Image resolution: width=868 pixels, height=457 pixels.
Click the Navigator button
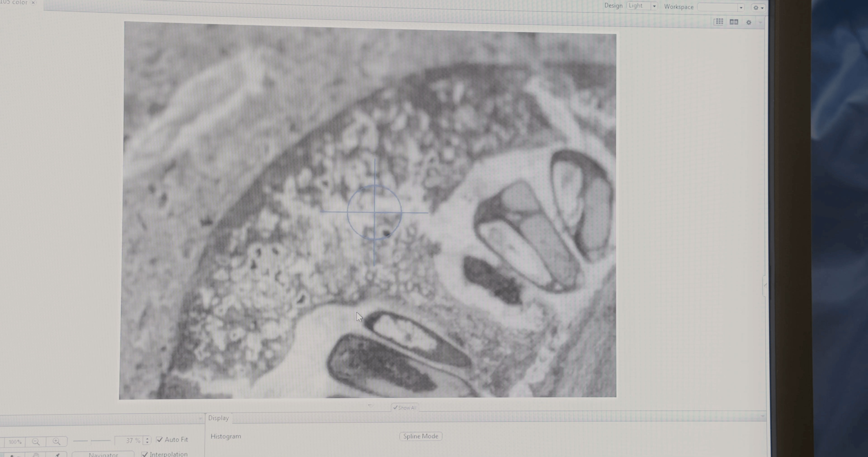[x=103, y=455]
